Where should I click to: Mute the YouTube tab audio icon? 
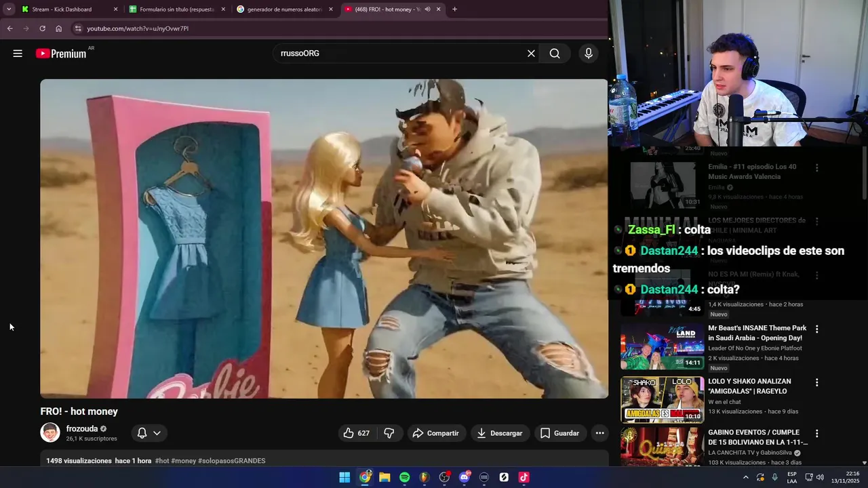tap(427, 9)
